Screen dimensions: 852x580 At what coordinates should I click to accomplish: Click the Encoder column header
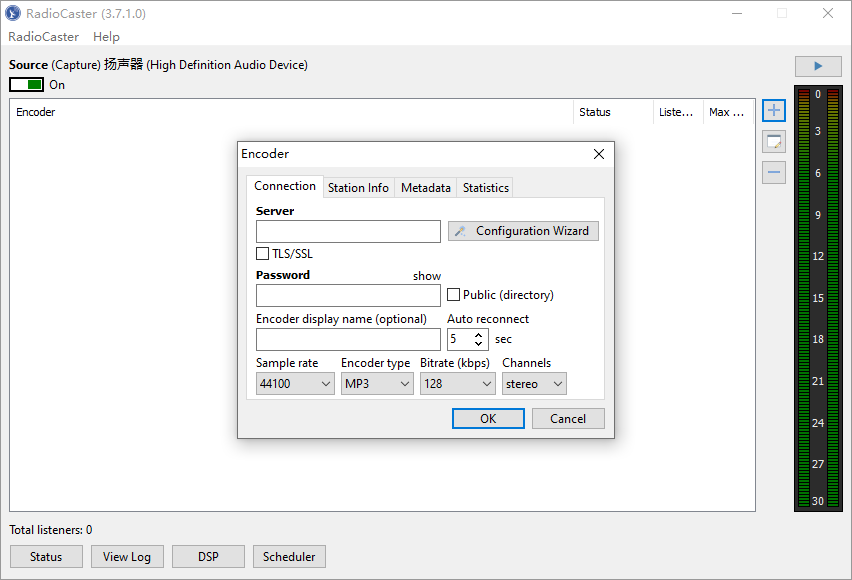[292, 112]
